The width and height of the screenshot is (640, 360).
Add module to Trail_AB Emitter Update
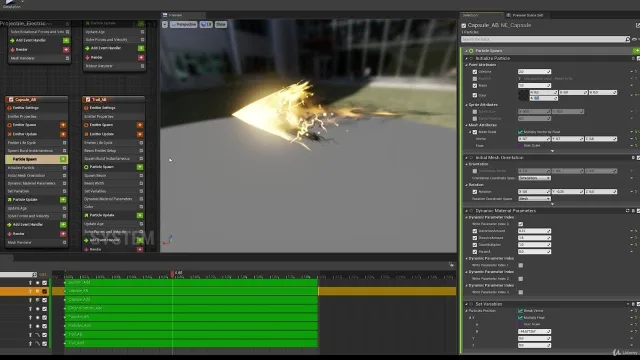coord(140,134)
